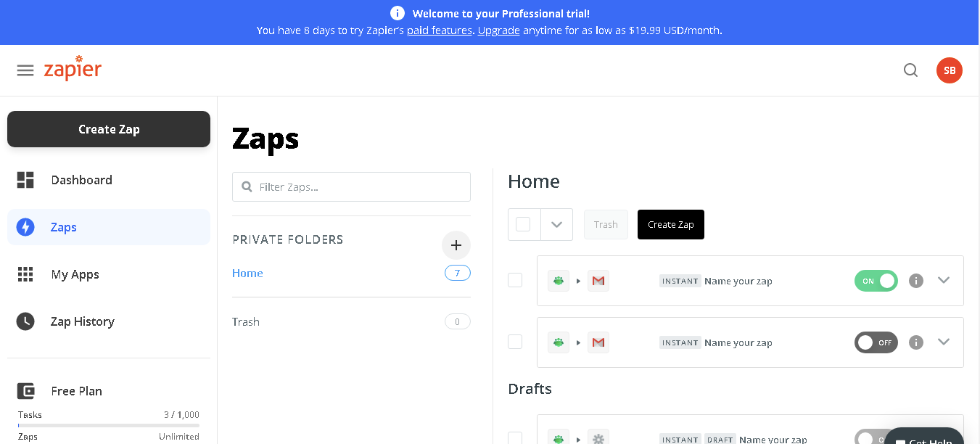Click the black Create Zap button in Home
Image resolution: width=980 pixels, height=444 pixels.
[x=670, y=224]
